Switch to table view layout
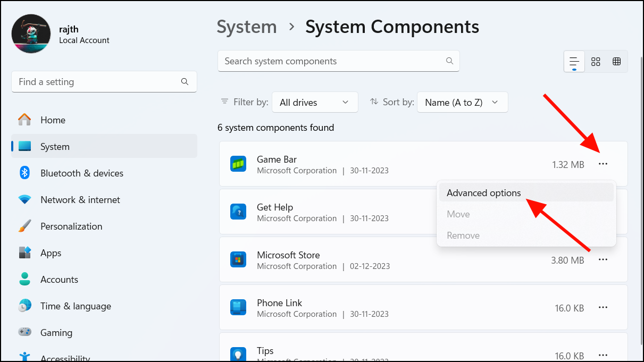 617,62
